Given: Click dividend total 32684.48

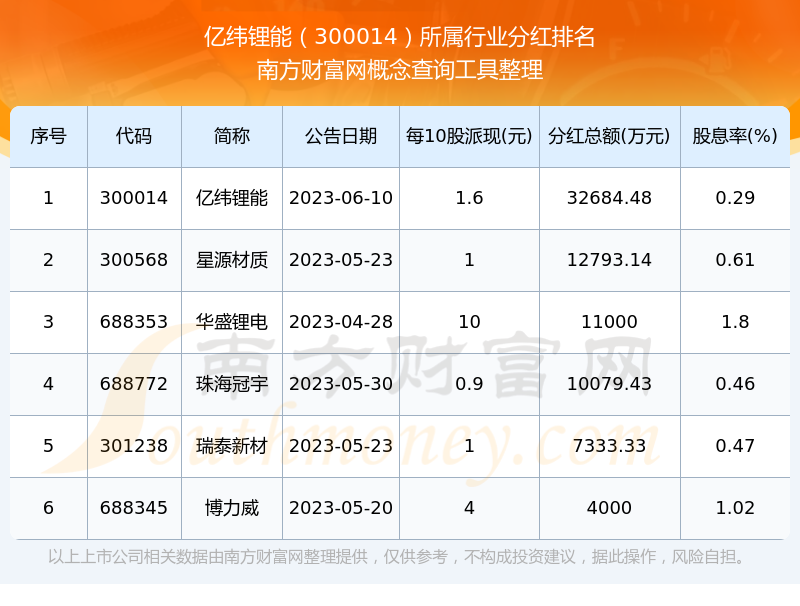Looking at the screenshot, I should click(609, 198).
